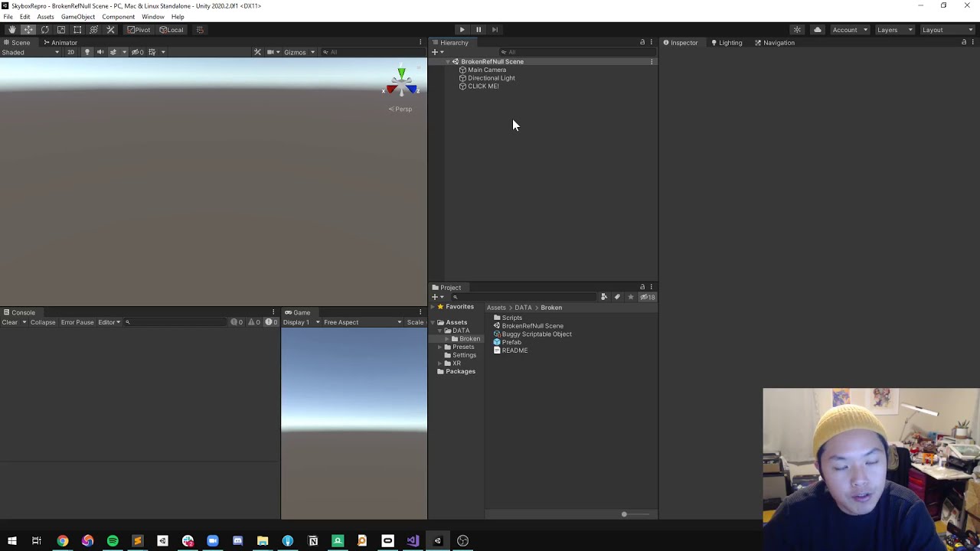980x551 pixels.
Task: Enable Error Pause in the Console
Action: pyautogui.click(x=77, y=321)
